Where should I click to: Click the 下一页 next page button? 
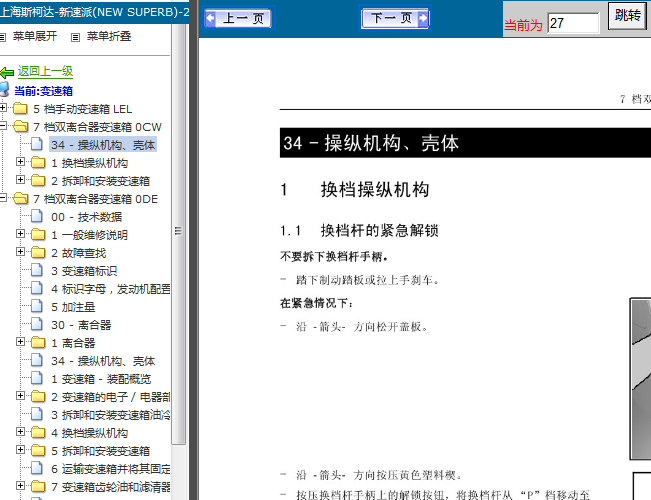[395, 18]
